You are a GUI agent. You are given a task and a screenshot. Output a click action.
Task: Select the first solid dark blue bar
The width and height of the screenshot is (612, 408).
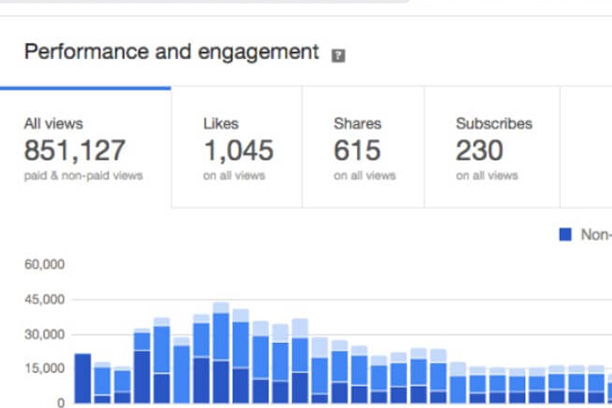83,378
